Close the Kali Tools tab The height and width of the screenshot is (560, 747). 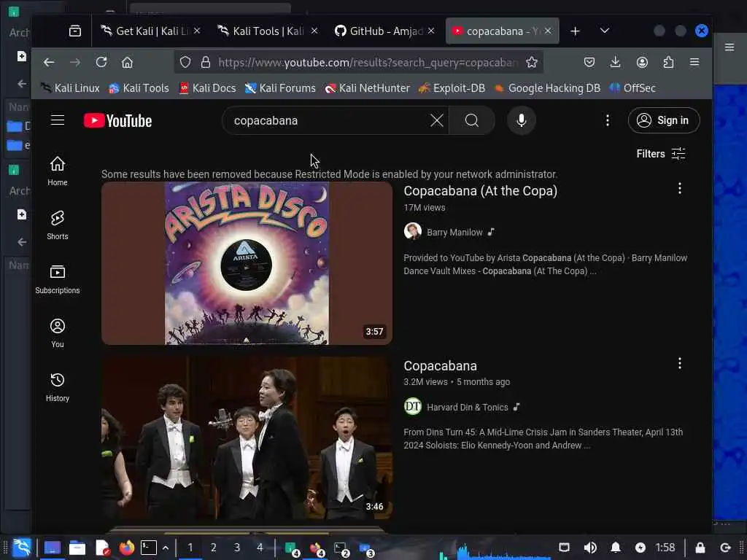pos(314,31)
